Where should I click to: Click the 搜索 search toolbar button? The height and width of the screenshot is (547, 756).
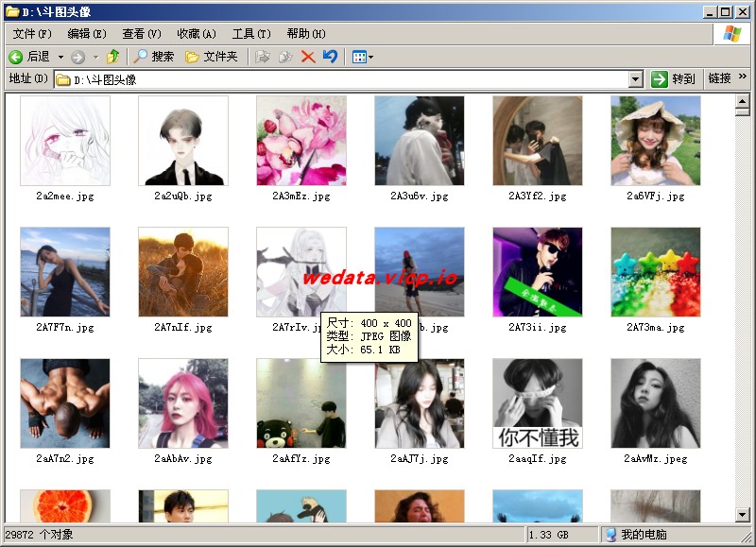click(x=153, y=57)
